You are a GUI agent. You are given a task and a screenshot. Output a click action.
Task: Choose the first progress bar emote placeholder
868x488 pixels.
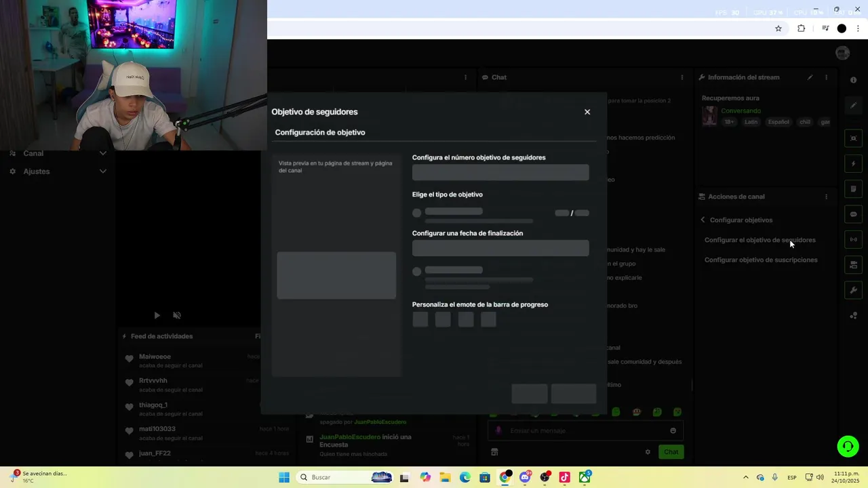tap(420, 319)
